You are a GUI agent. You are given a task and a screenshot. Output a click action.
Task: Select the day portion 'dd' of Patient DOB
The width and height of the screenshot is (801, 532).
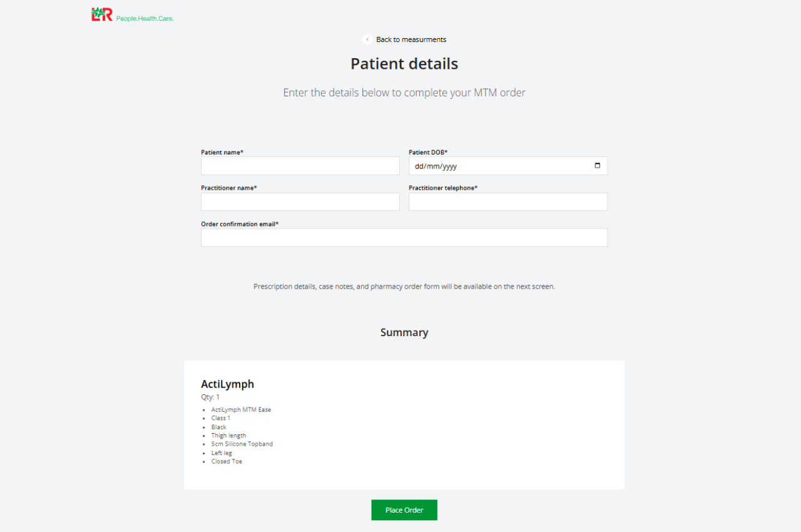click(x=420, y=166)
